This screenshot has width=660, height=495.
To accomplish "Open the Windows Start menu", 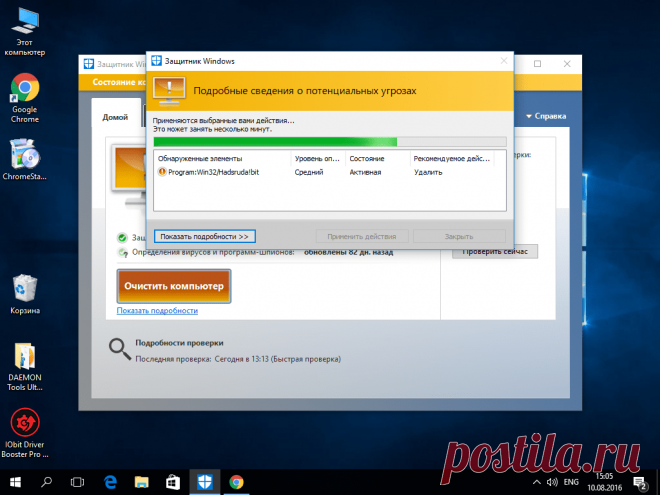I will click(x=16, y=482).
